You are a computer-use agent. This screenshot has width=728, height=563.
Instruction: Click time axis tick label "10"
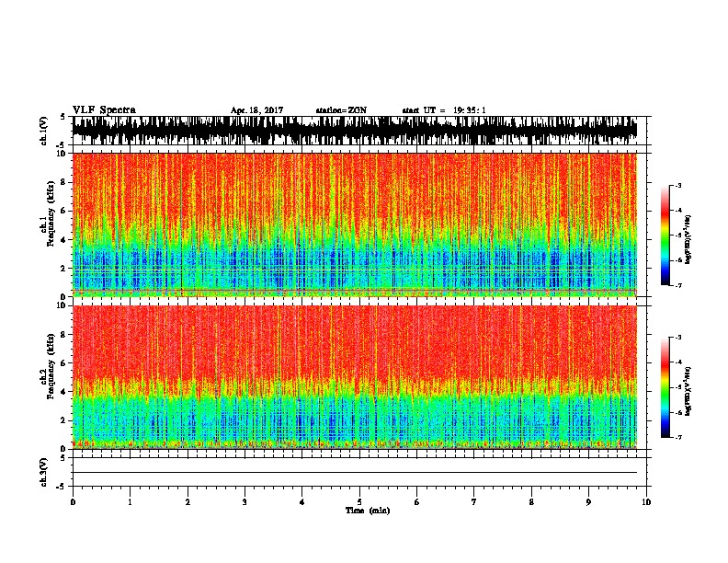pyautogui.click(x=646, y=501)
